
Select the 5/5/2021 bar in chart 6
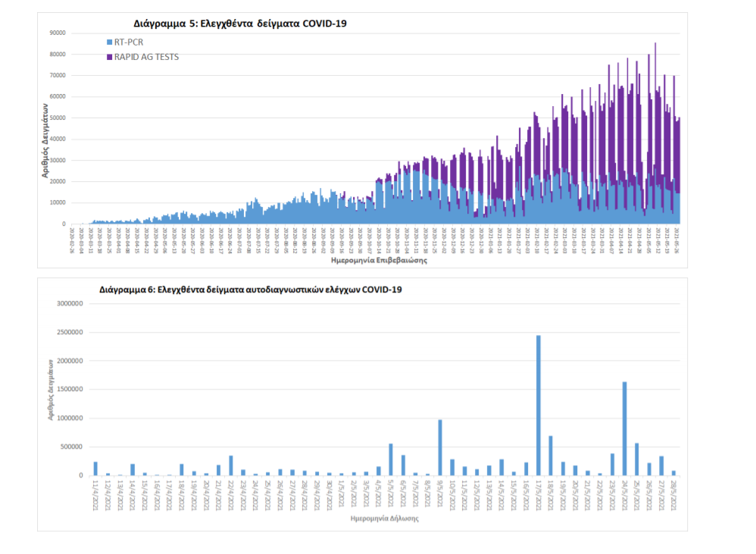pos(391,459)
